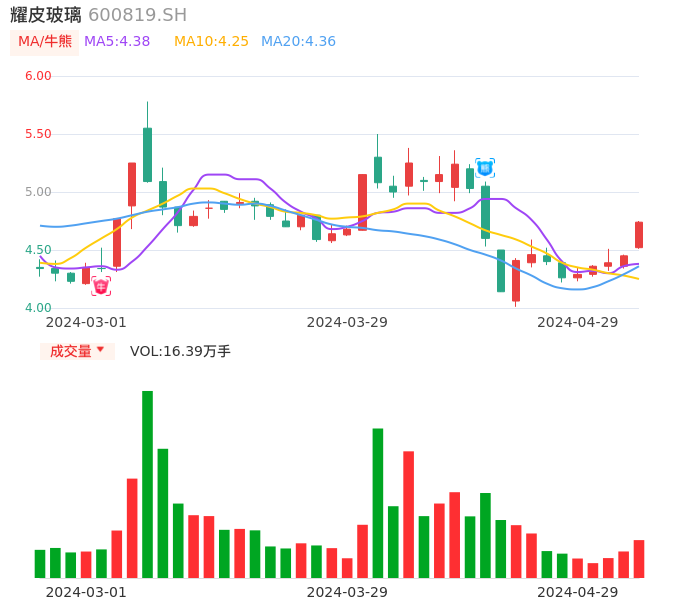Image resolution: width=686 pixels, height=606 pixels.
Task: Click 2024-03-01 date under the price chart
Action: (86, 322)
